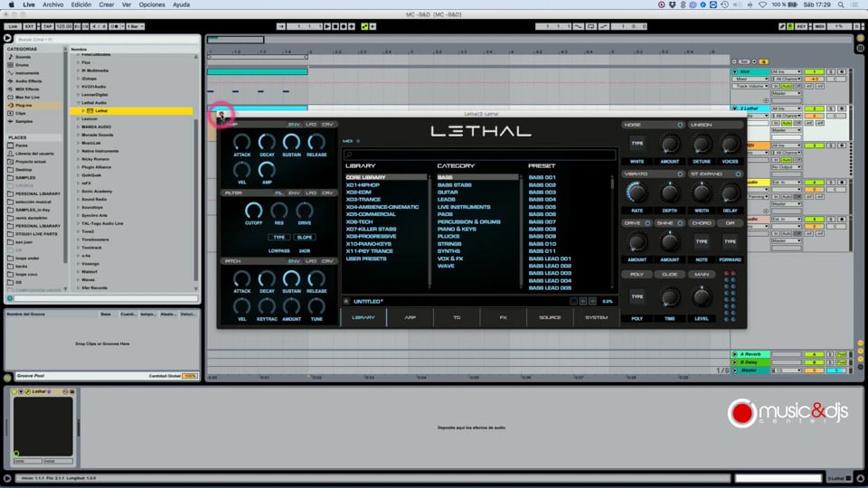Open Track Volume automation chooser dropdown
The image size is (868, 488).
click(751, 87)
